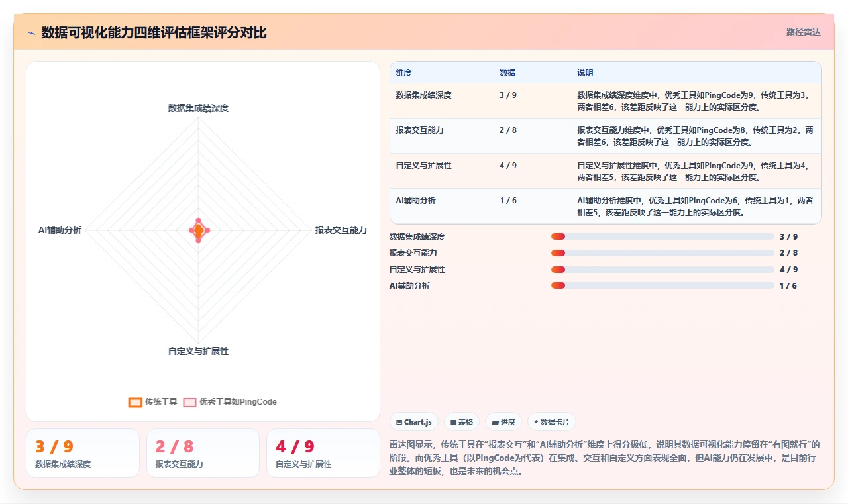
Task: Click radar axis label AI辅助分析
Action: tap(60, 230)
